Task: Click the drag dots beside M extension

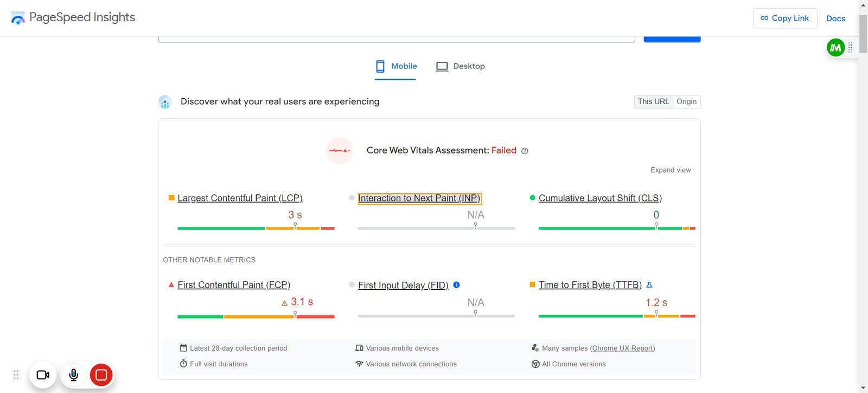Action: [x=850, y=48]
